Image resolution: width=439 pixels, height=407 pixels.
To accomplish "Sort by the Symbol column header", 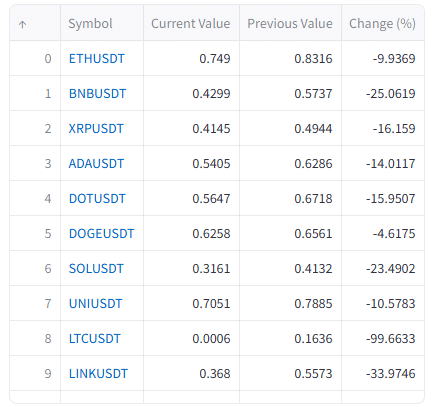I will 102,23.
